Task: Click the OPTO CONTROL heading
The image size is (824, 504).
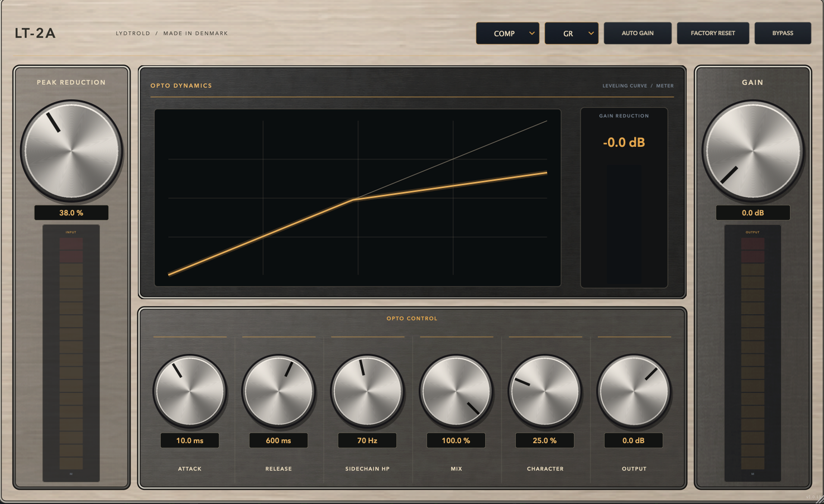Action: coord(412,319)
